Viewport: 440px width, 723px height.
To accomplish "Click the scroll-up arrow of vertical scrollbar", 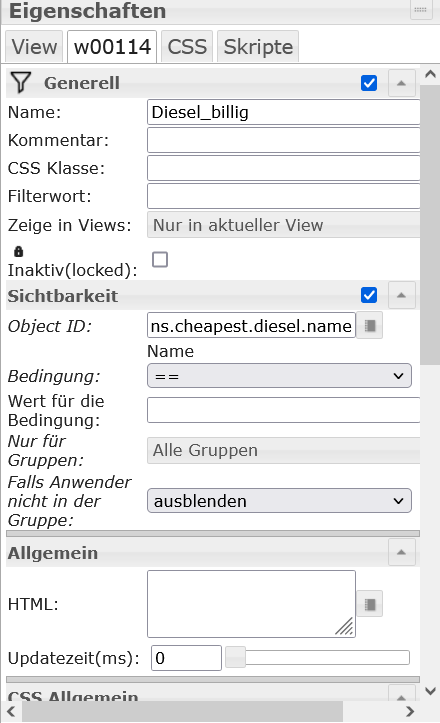I will point(430,74).
